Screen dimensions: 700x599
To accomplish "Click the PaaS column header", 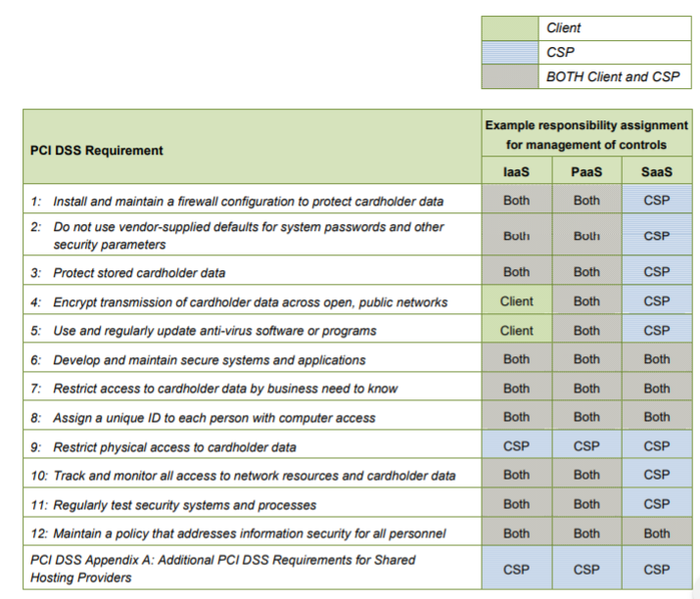I will pyautogui.click(x=586, y=172).
